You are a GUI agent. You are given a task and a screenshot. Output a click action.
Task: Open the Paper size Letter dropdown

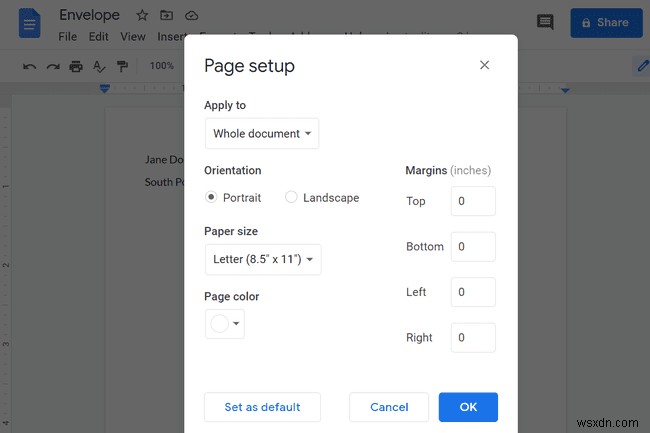[263, 259]
